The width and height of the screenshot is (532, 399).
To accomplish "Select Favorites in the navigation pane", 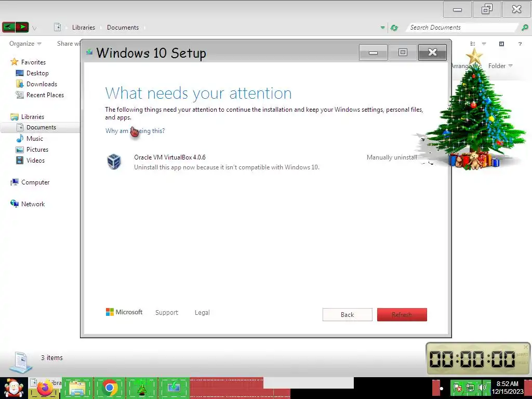I will (x=33, y=62).
